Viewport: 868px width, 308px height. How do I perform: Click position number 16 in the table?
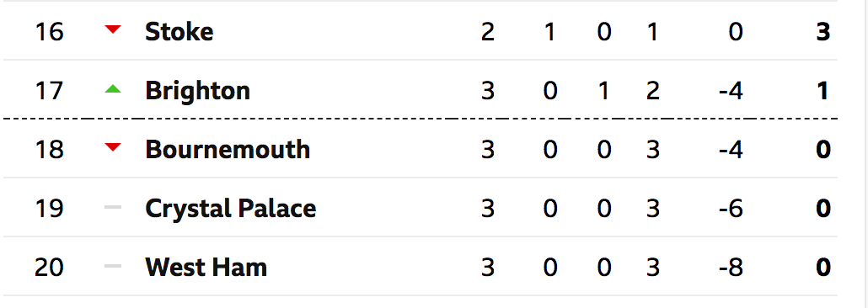(x=49, y=32)
